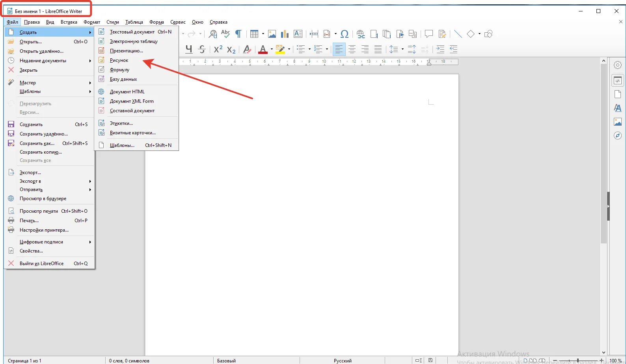Expand the Недавние документы submenu
This screenshot has height=364, width=626.
(49, 61)
